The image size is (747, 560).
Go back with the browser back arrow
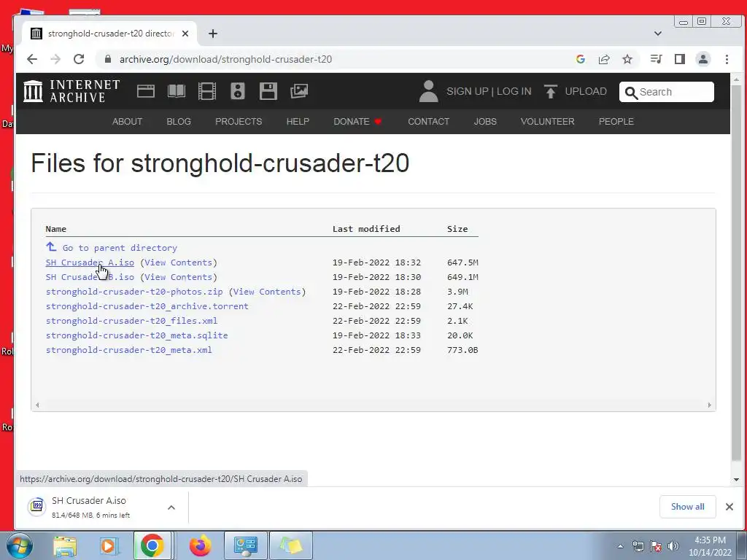(x=32, y=59)
